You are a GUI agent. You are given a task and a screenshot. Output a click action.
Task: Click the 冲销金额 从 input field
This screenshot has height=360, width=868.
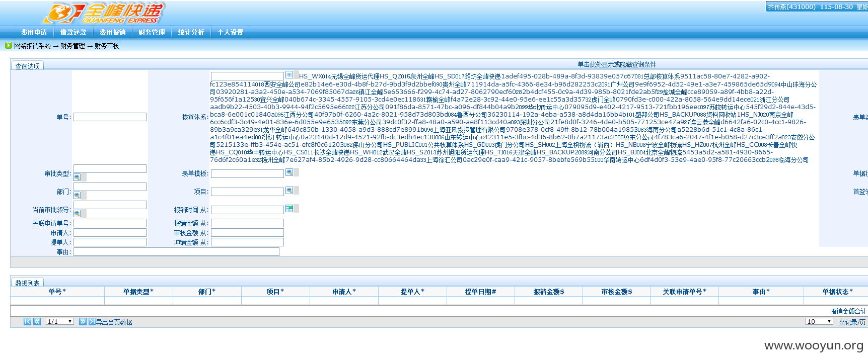click(x=247, y=242)
